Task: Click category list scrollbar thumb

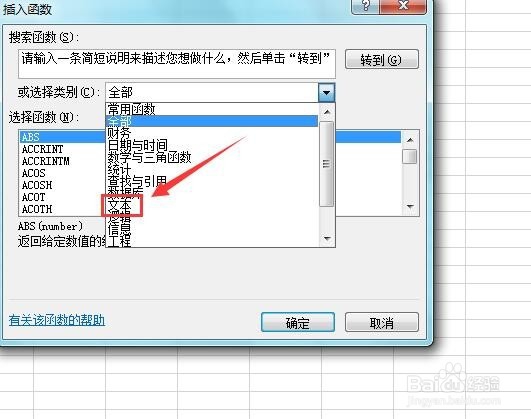Action: [327, 164]
